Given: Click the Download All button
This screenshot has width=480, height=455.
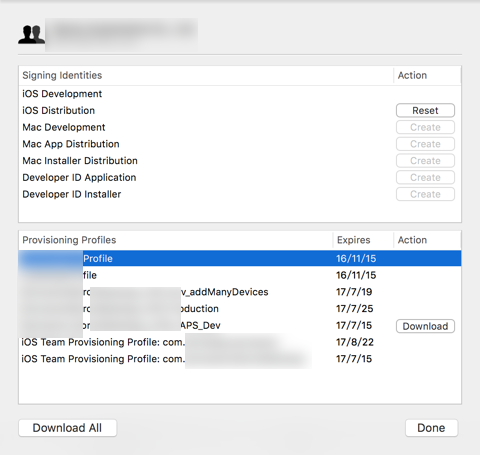Looking at the screenshot, I should [x=67, y=428].
